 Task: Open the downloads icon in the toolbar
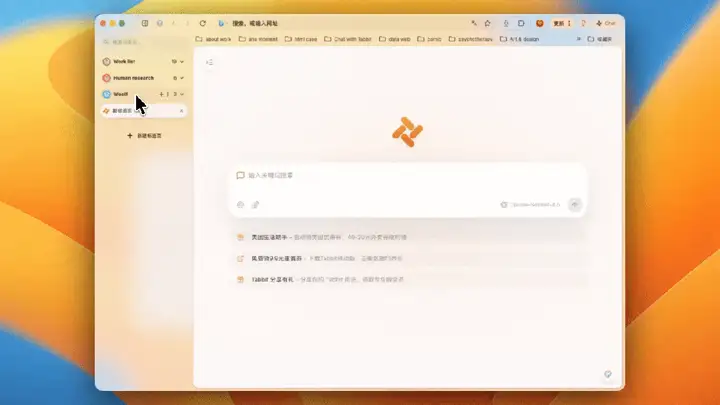pyautogui.click(x=506, y=23)
